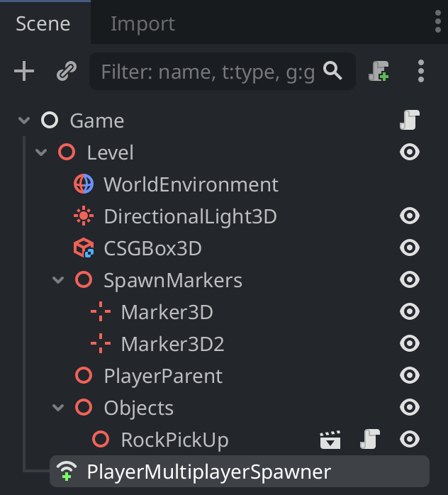Collapse the Game root node
Image resolution: width=448 pixels, height=495 pixels.
(x=24, y=121)
